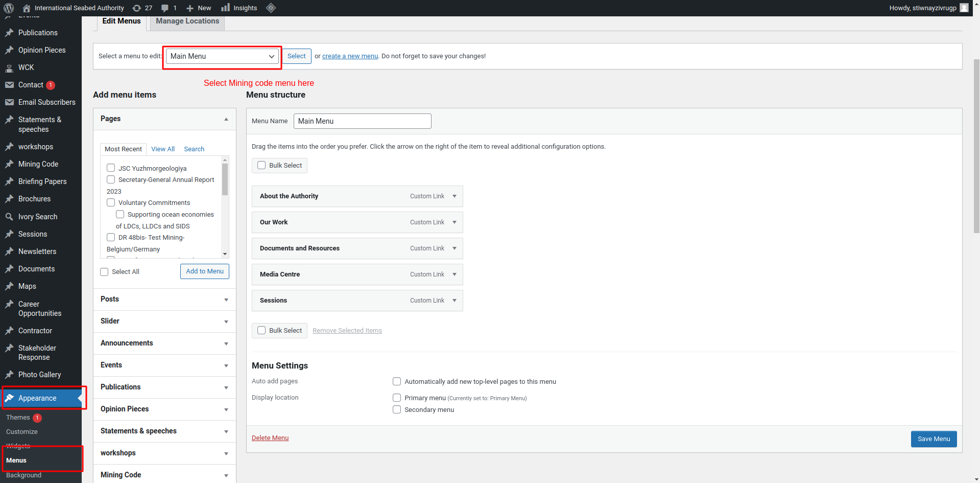Toggle the top Bulk Select option
The width and height of the screenshot is (980, 483).
tap(279, 166)
